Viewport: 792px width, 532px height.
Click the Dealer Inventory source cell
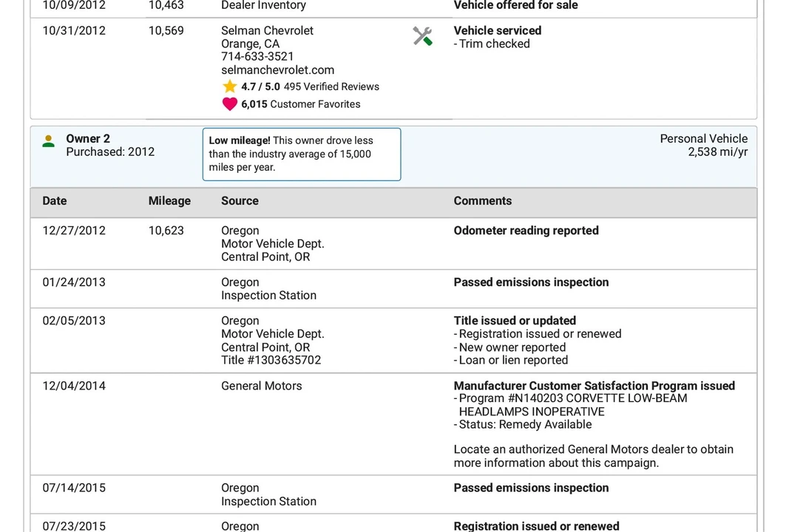(x=263, y=6)
